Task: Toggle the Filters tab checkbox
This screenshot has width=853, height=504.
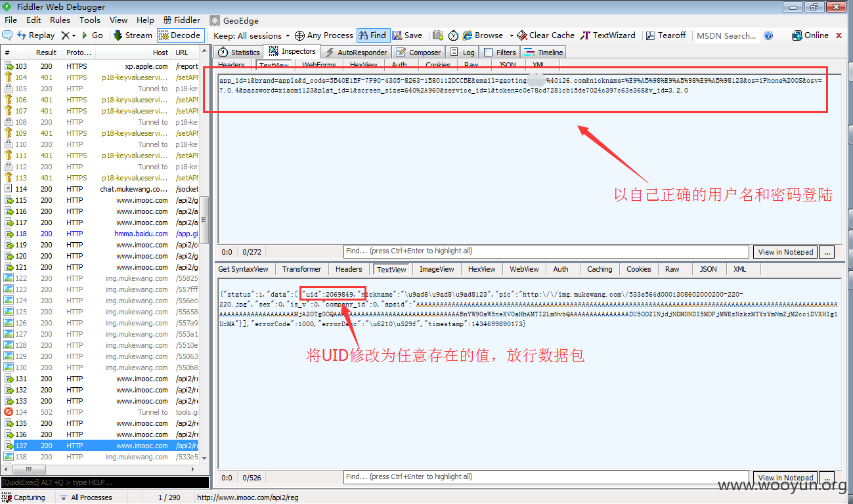Action: coord(488,52)
